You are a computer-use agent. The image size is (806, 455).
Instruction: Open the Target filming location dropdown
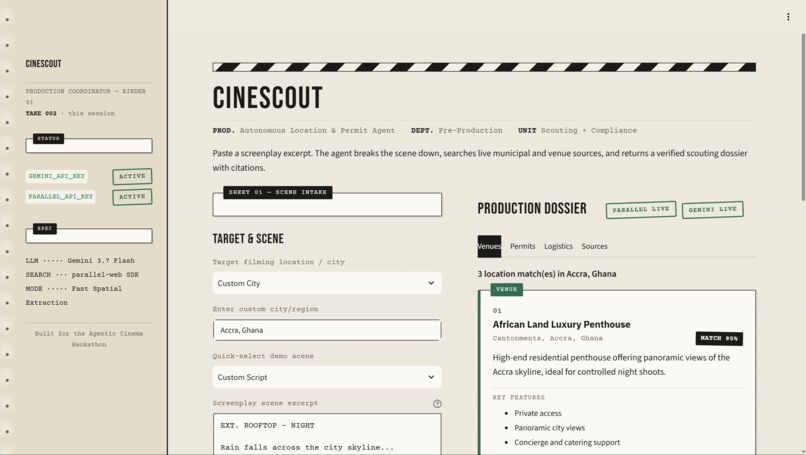(327, 283)
